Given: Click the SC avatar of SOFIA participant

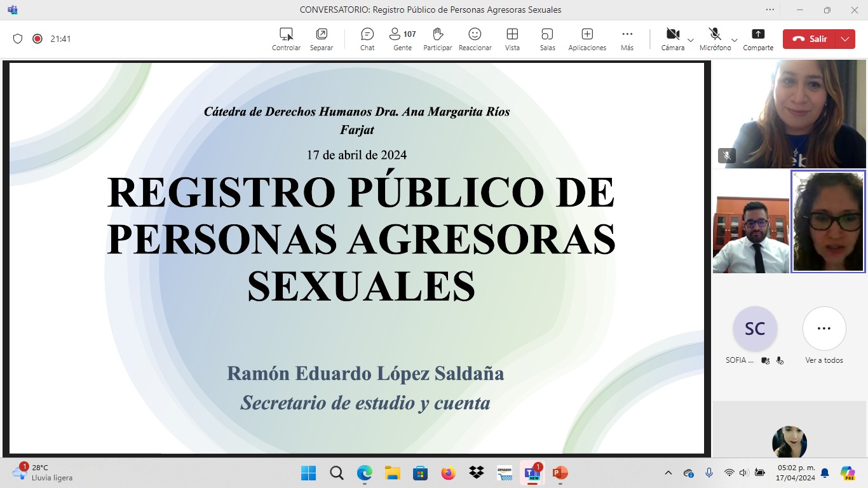Looking at the screenshot, I should click(x=755, y=329).
